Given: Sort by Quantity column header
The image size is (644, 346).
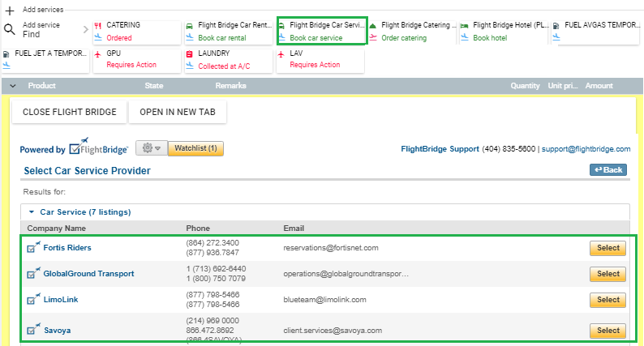Looking at the screenshot, I should click(x=525, y=85).
